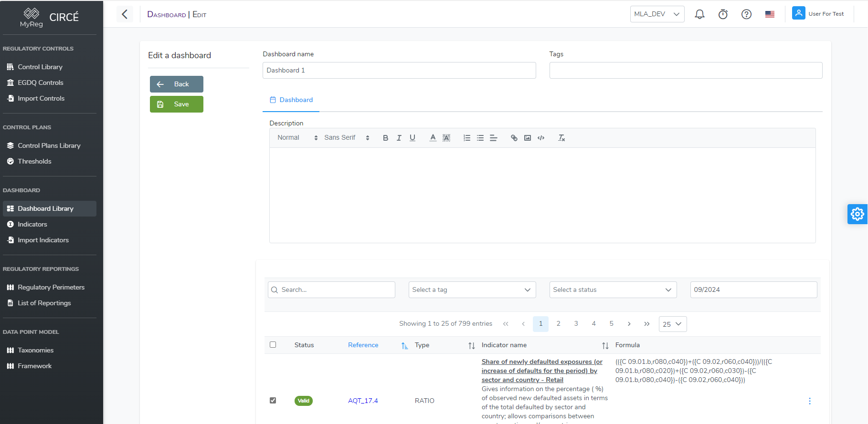This screenshot has height=424, width=868.
Task: Click the help question mark icon
Action: tap(746, 14)
